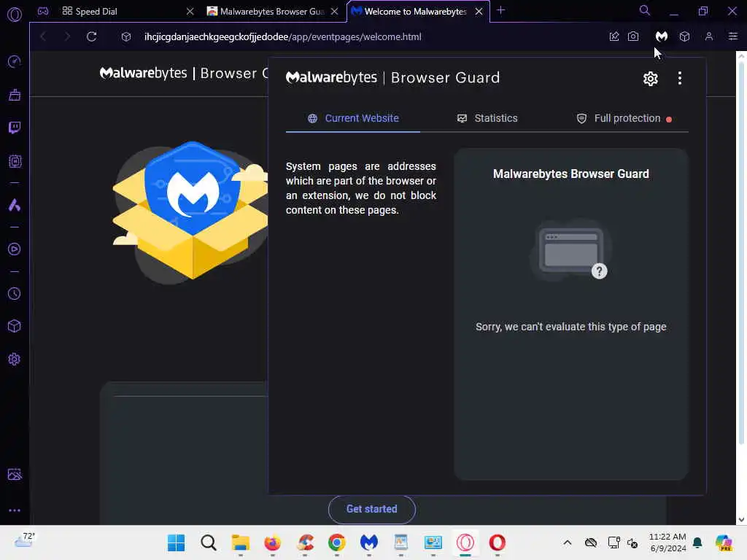747x560 pixels.
Task: Click the GX Corner gamepad icon
Action: coord(43,11)
